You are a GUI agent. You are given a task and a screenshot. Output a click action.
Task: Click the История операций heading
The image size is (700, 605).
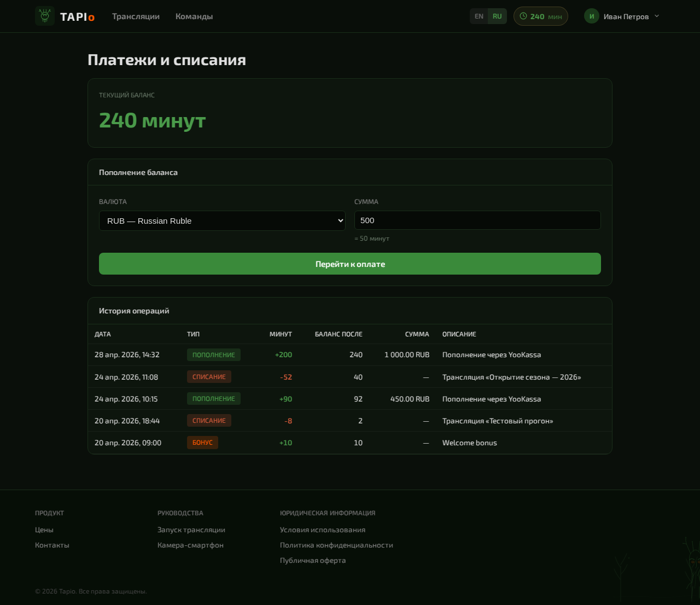click(134, 311)
